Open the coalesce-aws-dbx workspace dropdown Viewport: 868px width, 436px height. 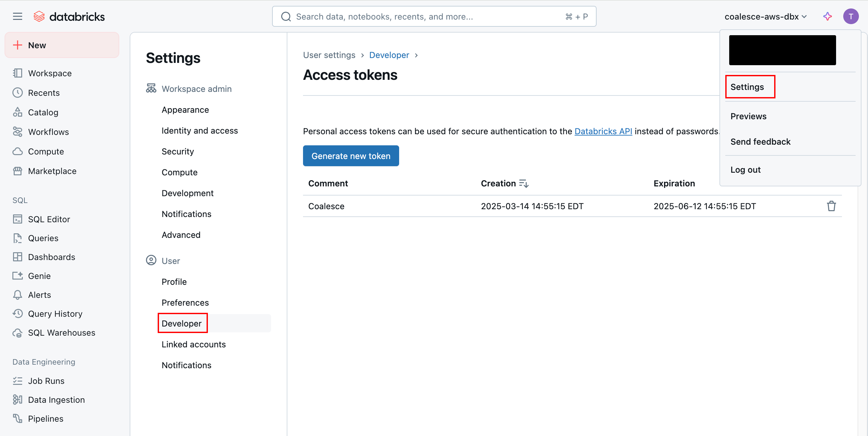coord(765,17)
